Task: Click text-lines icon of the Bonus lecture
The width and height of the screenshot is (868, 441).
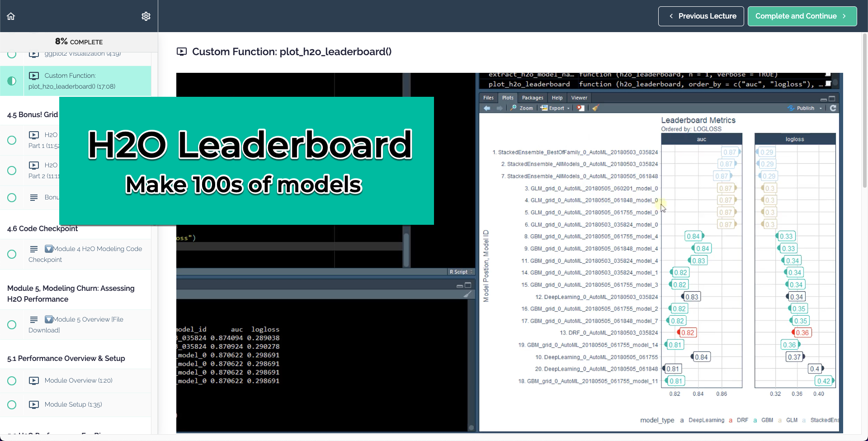Action: pos(34,198)
